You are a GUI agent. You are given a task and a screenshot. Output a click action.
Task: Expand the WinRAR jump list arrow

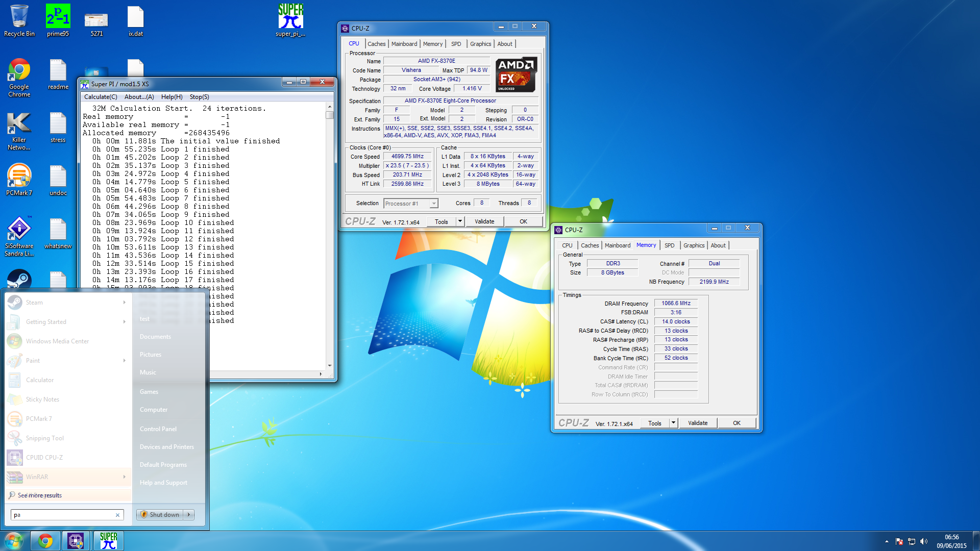tap(125, 477)
